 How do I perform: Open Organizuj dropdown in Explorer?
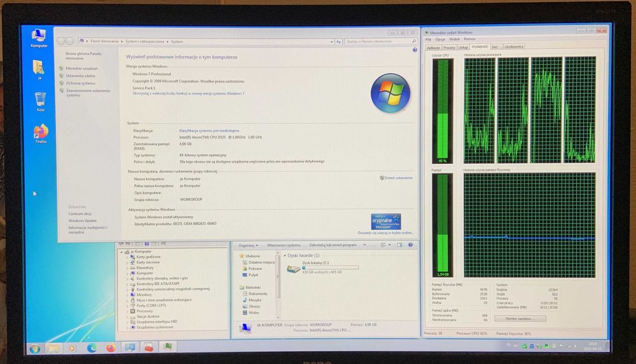[248, 245]
